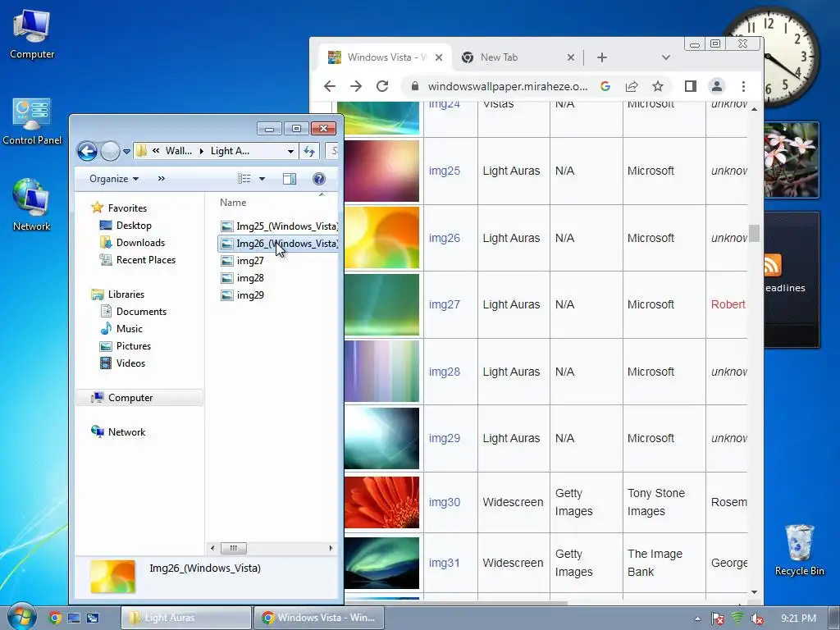Image resolution: width=840 pixels, height=630 pixels.
Task: Launch Chrome from taskbar pinned icon
Action: (54, 618)
